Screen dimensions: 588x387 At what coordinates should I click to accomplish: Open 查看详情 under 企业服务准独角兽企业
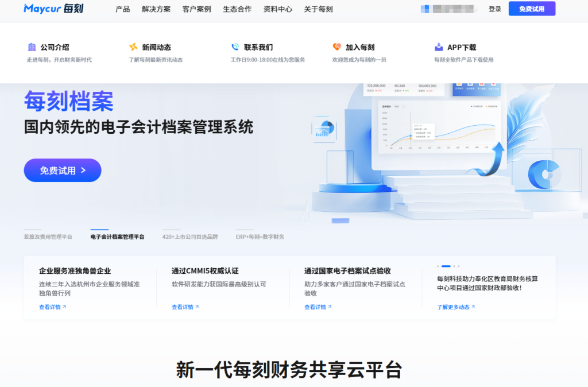coord(51,307)
